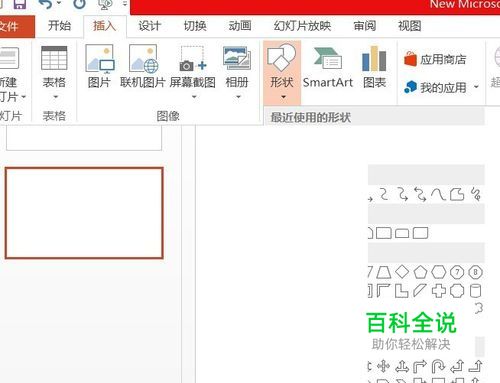Image resolution: width=500 pixels, height=383 pixels.
Task: Select the cross shape
Action: (x=439, y=291)
